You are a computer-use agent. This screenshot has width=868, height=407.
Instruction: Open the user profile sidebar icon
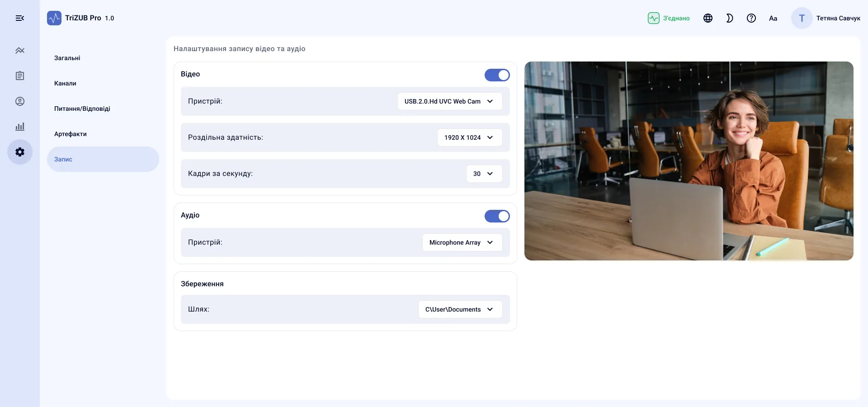pos(19,101)
